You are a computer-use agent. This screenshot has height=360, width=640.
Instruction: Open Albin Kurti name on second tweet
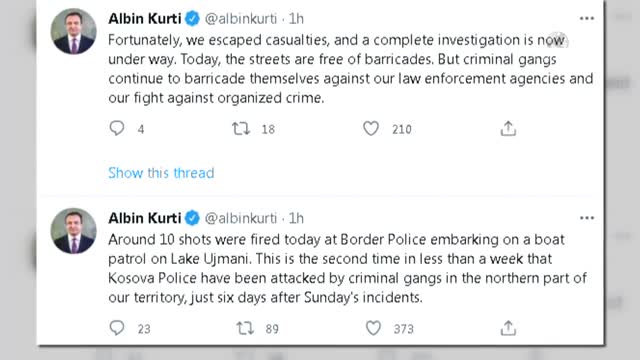[x=144, y=218]
